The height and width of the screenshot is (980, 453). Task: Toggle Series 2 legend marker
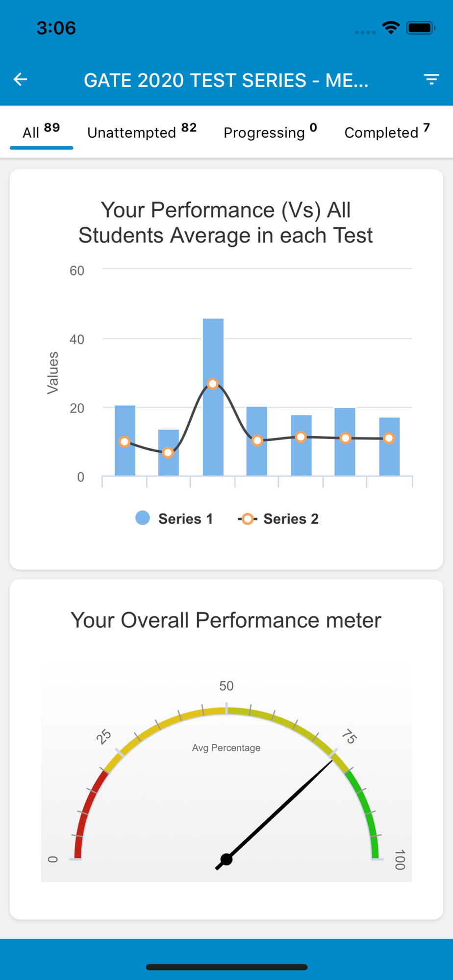(x=248, y=519)
